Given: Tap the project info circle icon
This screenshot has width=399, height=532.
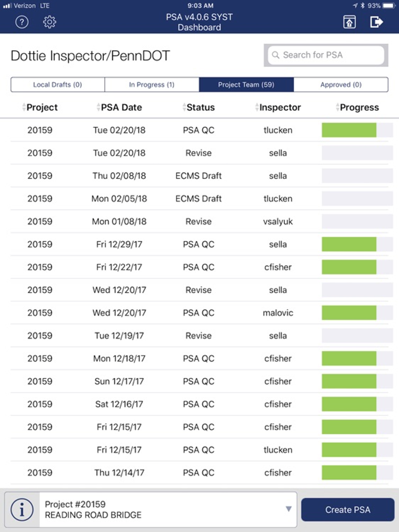Looking at the screenshot, I should (x=22, y=509).
